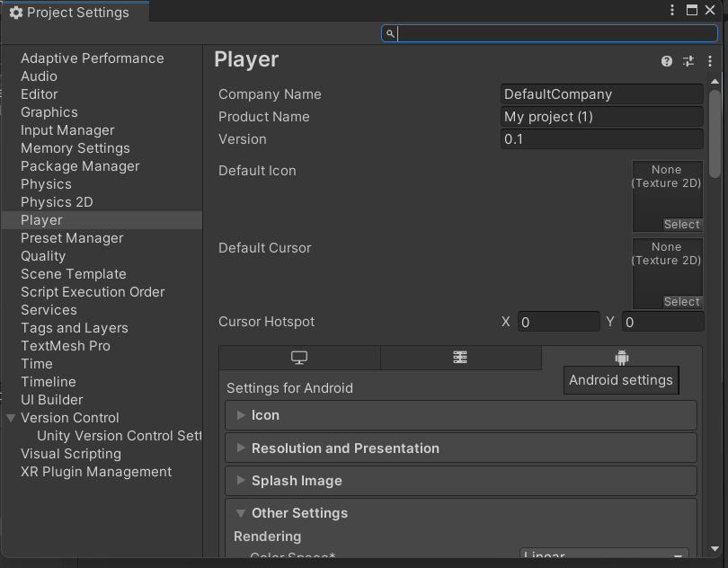This screenshot has height=568, width=728.
Task: Expand the Icon section
Action: coord(461,415)
